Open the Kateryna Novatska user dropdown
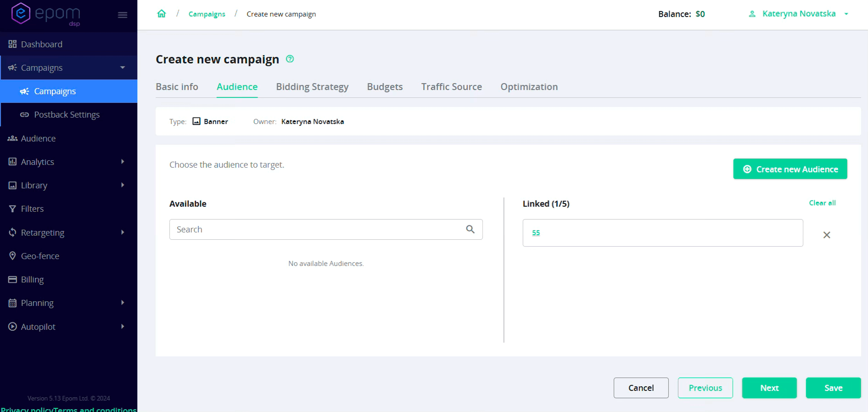The image size is (868, 412). [799, 14]
